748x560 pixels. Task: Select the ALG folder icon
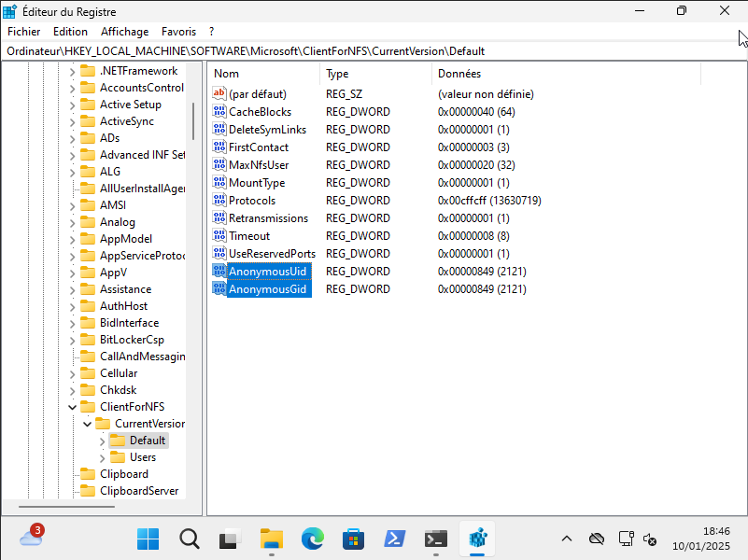(88, 172)
